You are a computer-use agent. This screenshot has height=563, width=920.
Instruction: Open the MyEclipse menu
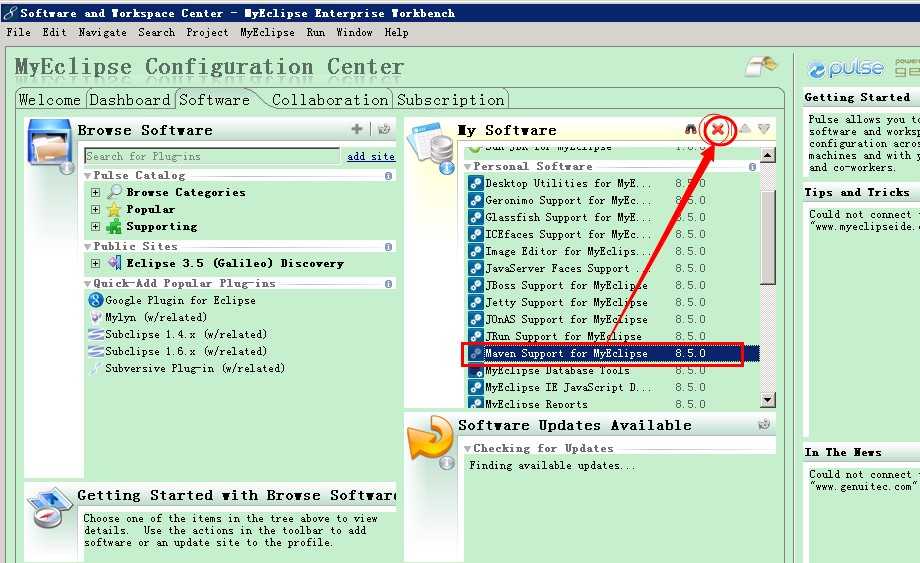[x=268, y=32]
